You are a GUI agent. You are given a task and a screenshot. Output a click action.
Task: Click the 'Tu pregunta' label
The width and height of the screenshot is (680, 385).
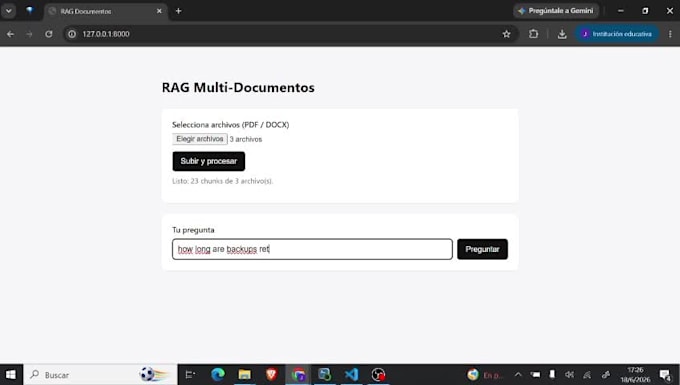coord(193,230)
